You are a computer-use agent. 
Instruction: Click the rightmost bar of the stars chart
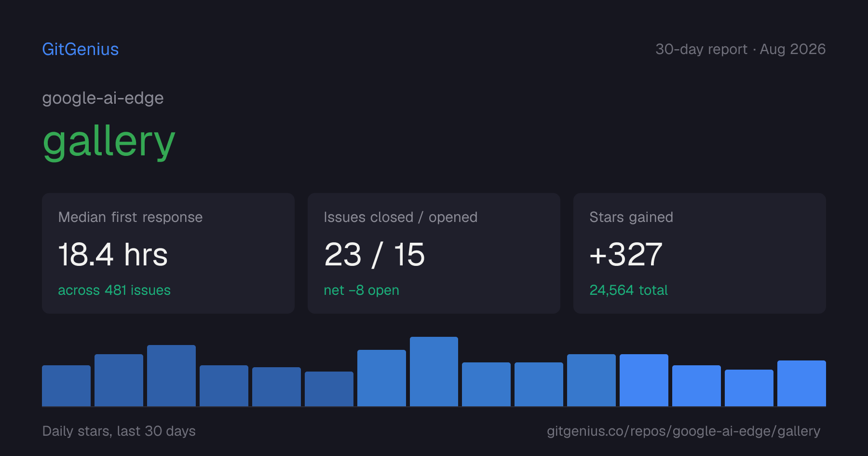click(x=801, y=383)
